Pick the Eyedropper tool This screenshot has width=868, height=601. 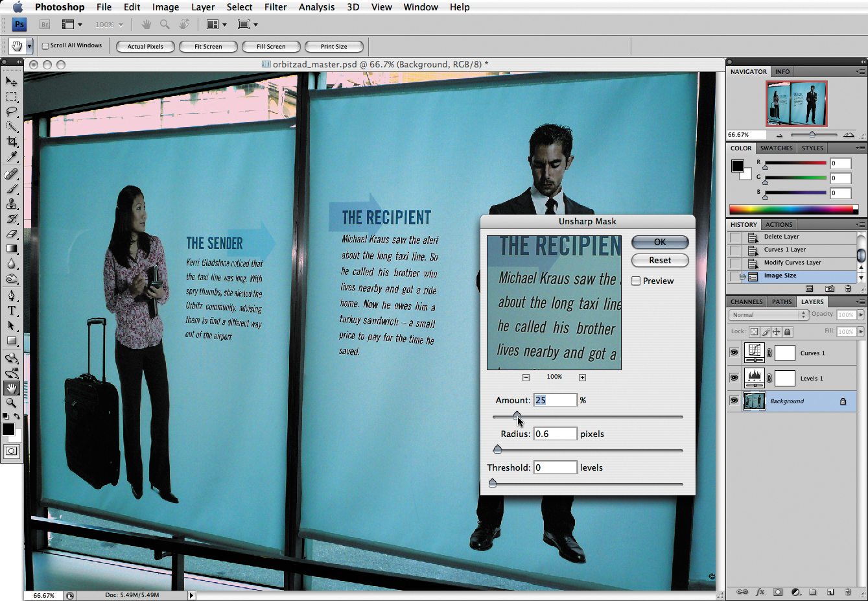tap(12, 158)
